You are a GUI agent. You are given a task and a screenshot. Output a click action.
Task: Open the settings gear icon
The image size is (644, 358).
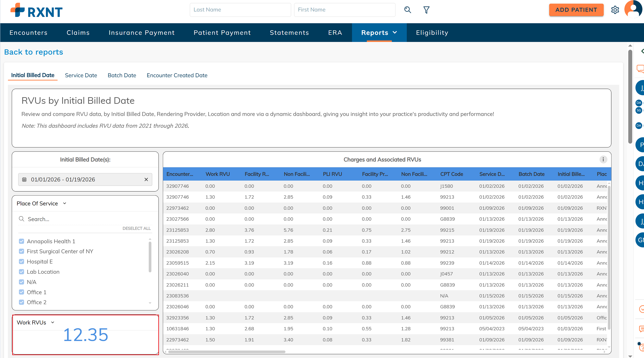coord(615,10)
